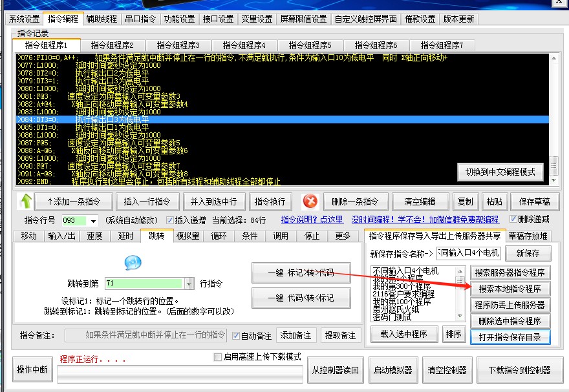
Task: Open the 辅助线程 tab
Action: coord(102,19)
